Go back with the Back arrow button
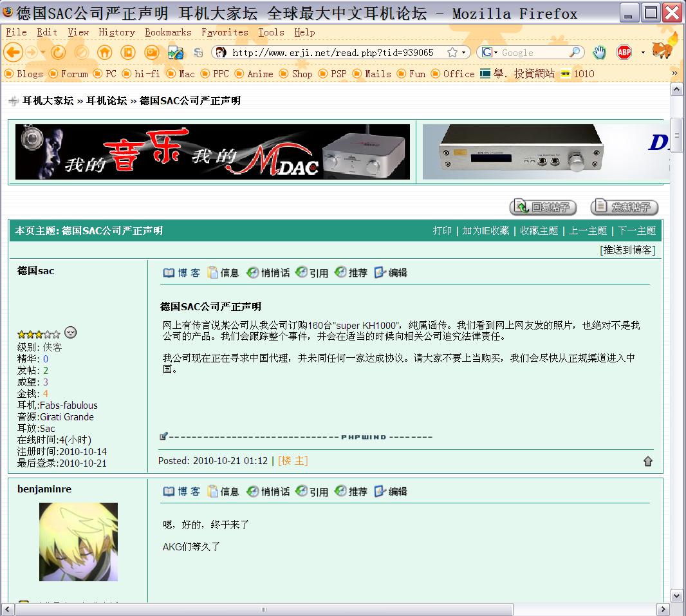This screenshot has height=616, width=686. point(13,53)
